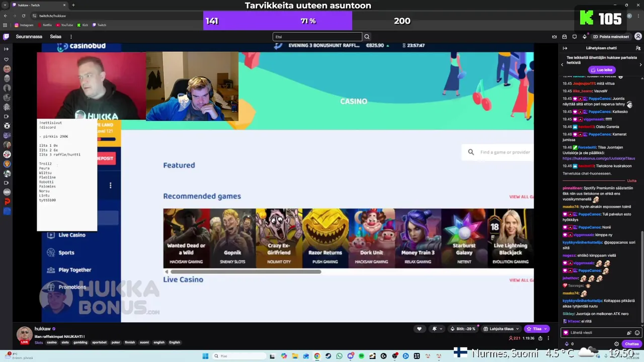The width and height of the screenshot is (644, 362).
Task: Open the notification bell settings dropdown
Action: pos(437,329)
